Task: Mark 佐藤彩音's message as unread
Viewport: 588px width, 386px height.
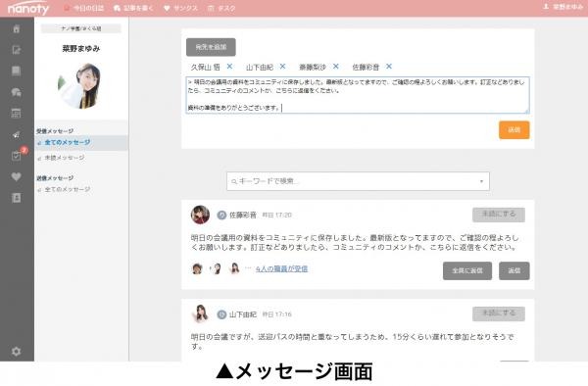Action: pyautogui.click(x=499, y=215)
